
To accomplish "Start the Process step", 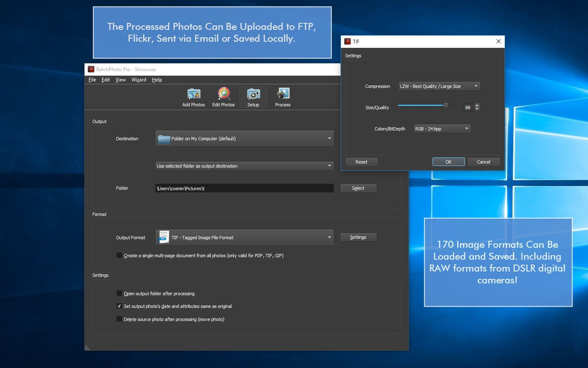I will coord(283,97).
